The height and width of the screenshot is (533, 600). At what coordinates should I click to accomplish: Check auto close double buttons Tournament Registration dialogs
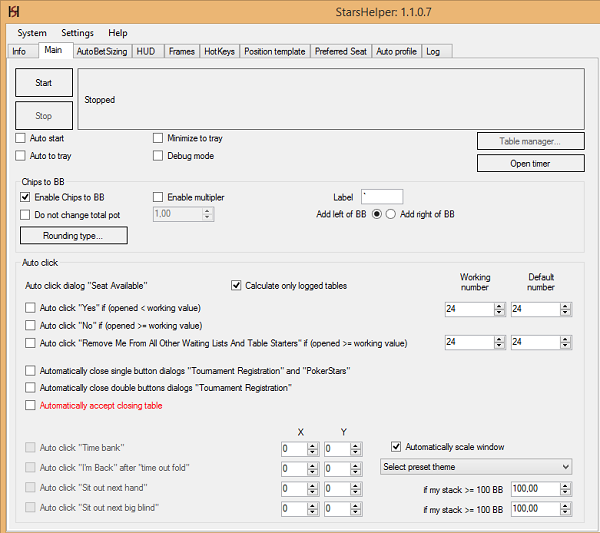click(x=30, y=388)
